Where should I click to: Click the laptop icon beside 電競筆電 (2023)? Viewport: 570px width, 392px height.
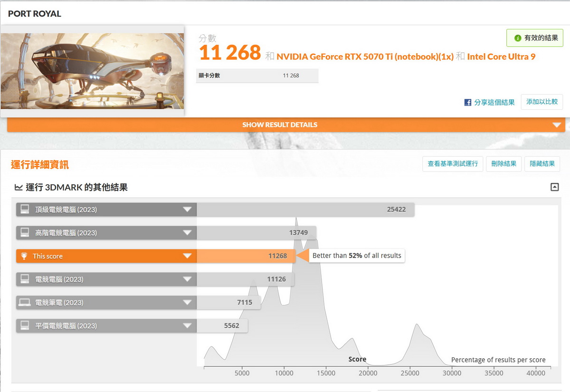coord(25,303)
